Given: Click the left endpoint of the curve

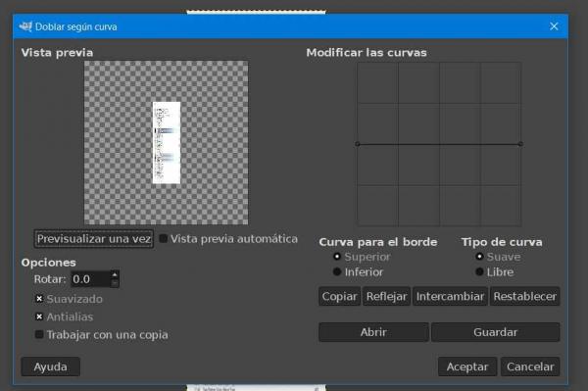Looking at the screenshot, I should point(358,144).
